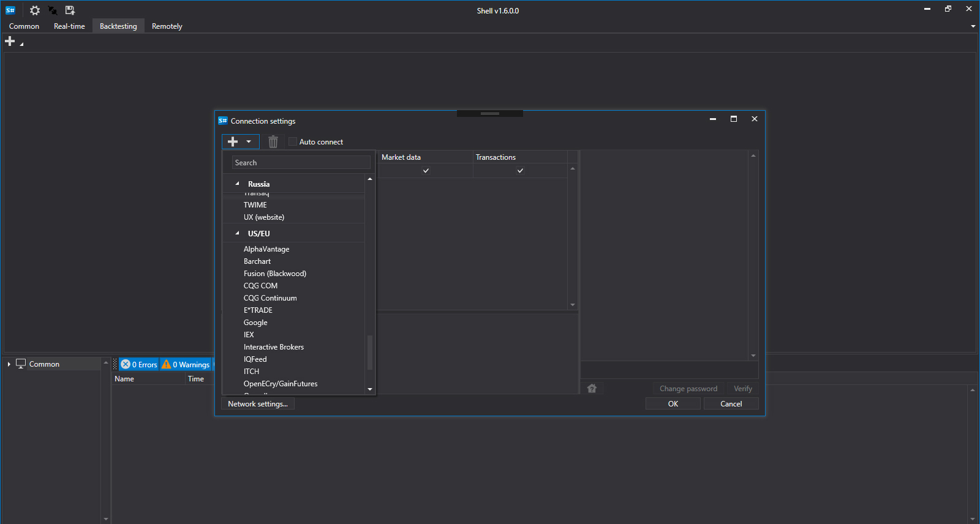
Task: Collapse the US/EU connector group
Action: click(238, 233)
